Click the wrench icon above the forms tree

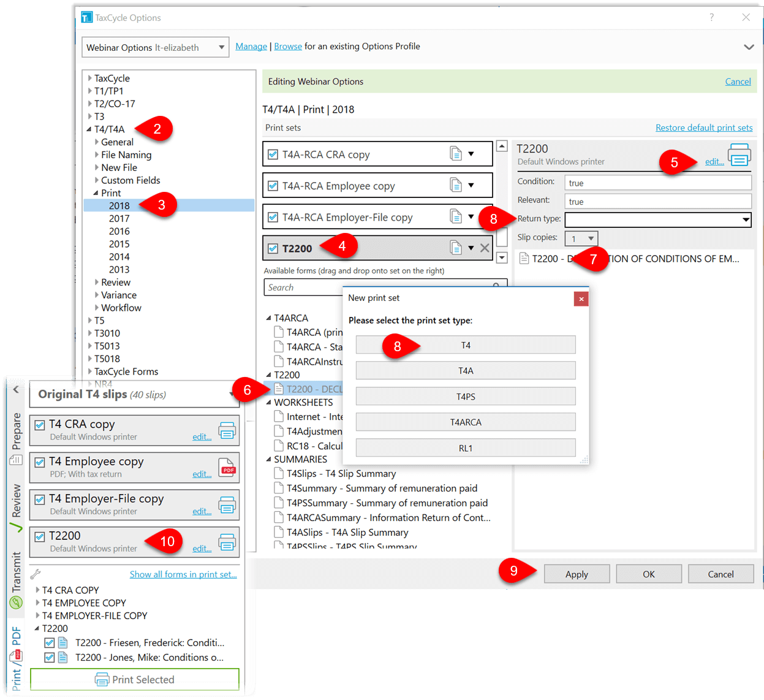click(36, 574)
